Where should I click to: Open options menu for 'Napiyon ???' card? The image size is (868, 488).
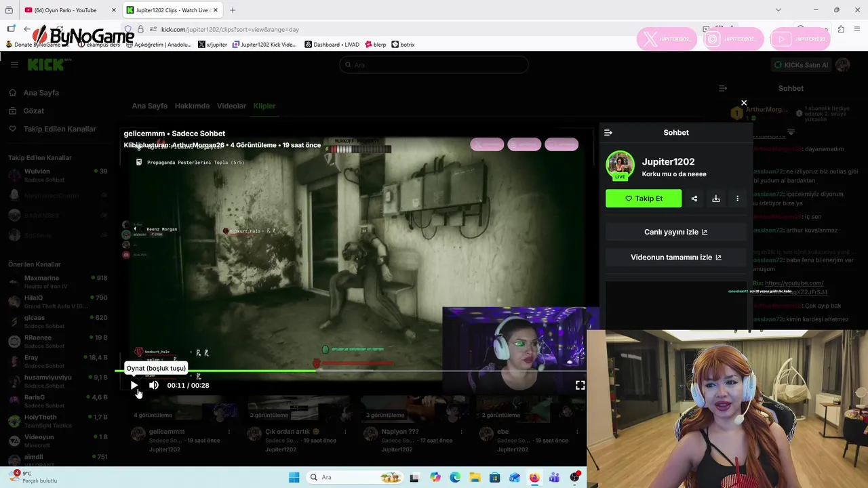coord(461,432)
